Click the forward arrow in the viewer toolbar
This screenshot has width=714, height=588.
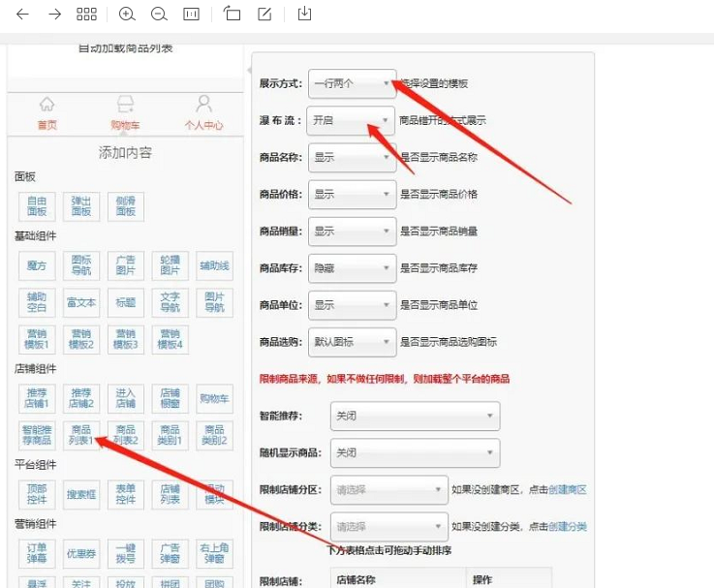click(54, 15)
